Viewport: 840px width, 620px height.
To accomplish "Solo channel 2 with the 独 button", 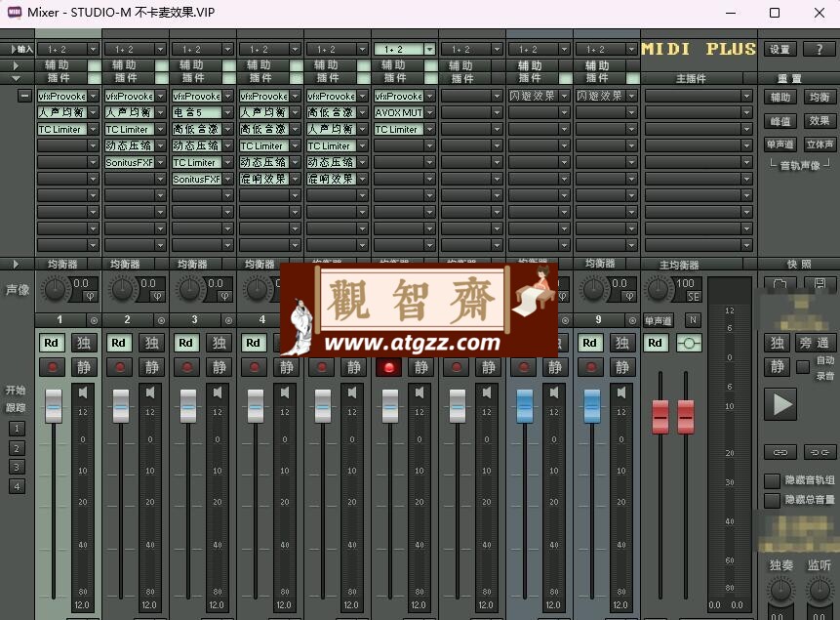I will 151,343.
